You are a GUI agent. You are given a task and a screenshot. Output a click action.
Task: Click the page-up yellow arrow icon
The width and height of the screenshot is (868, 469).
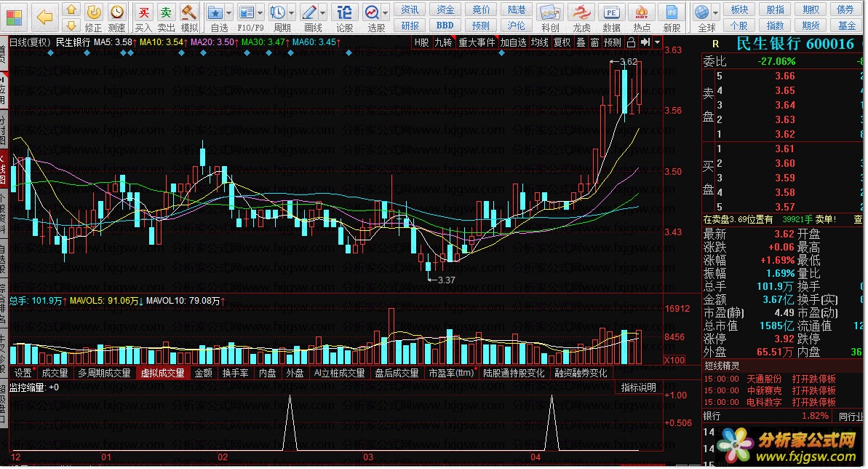tap(71, 9)
